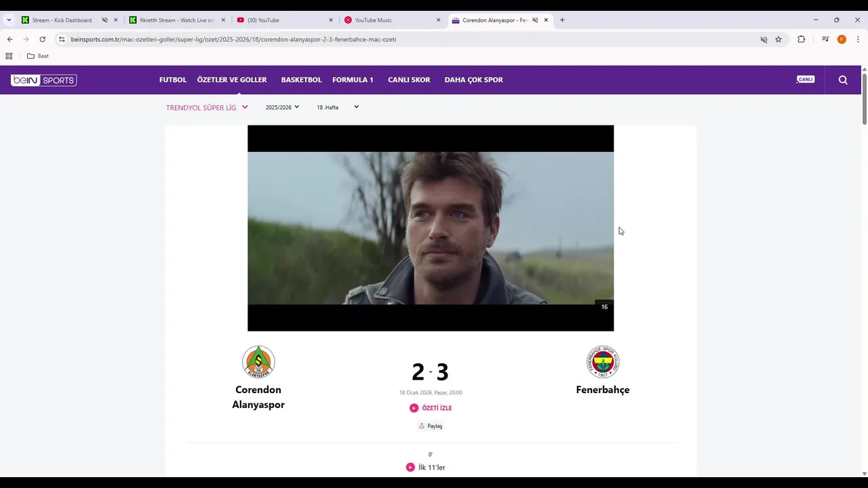The width and height of the screenshot is (868, 488).
Task: Click the scrollbar down arrow
Action: [864, 473]
